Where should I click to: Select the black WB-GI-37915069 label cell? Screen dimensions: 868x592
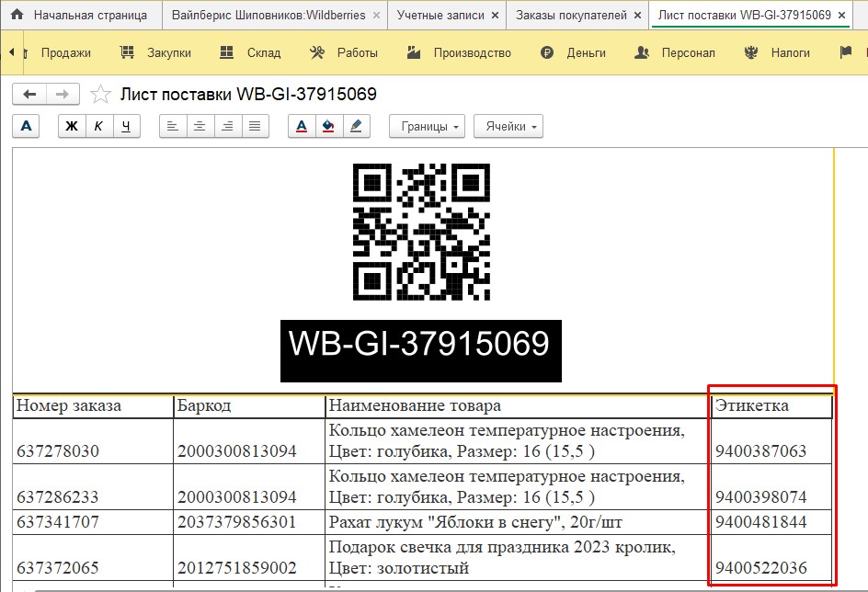[421, 351]
